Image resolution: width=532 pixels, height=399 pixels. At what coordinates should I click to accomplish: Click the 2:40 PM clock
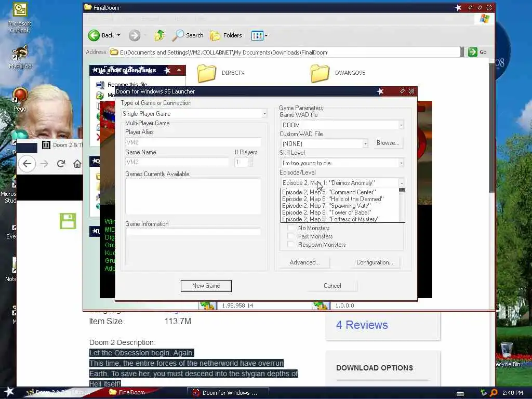point(513,393)
